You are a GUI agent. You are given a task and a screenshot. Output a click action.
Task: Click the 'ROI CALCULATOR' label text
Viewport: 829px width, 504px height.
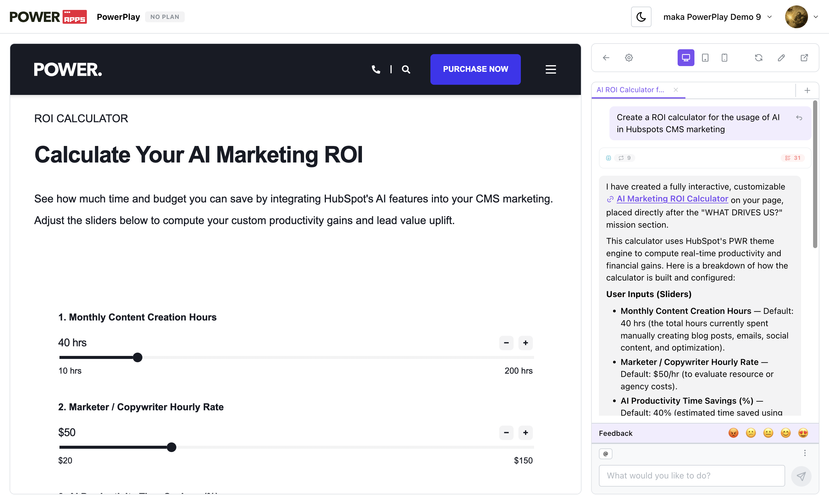click(81, 118)
